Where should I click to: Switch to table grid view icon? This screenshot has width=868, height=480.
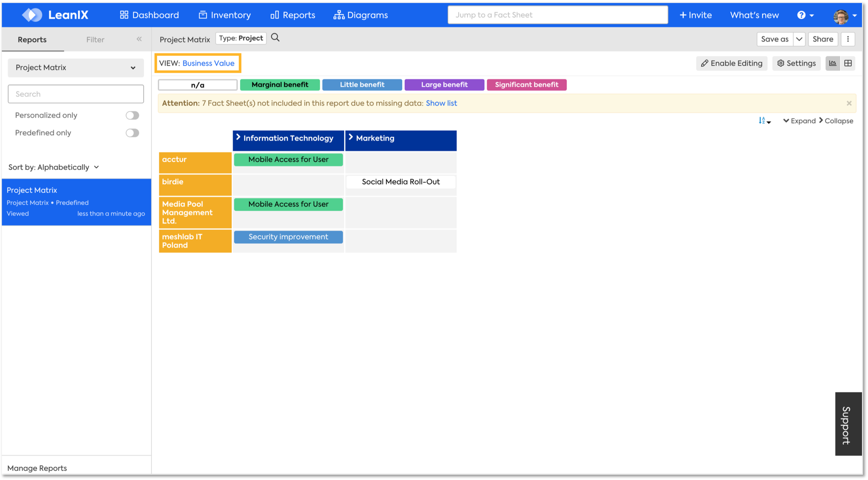click(848, 63)
